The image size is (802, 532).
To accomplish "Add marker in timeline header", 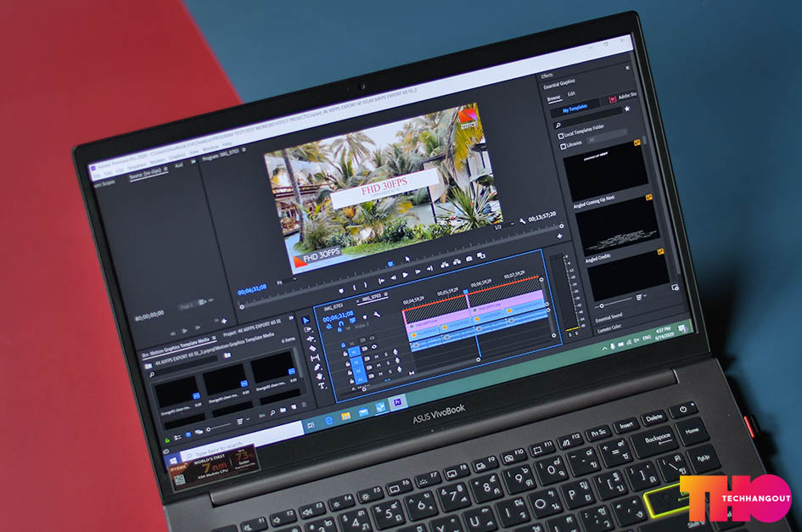I will (365, 316).
